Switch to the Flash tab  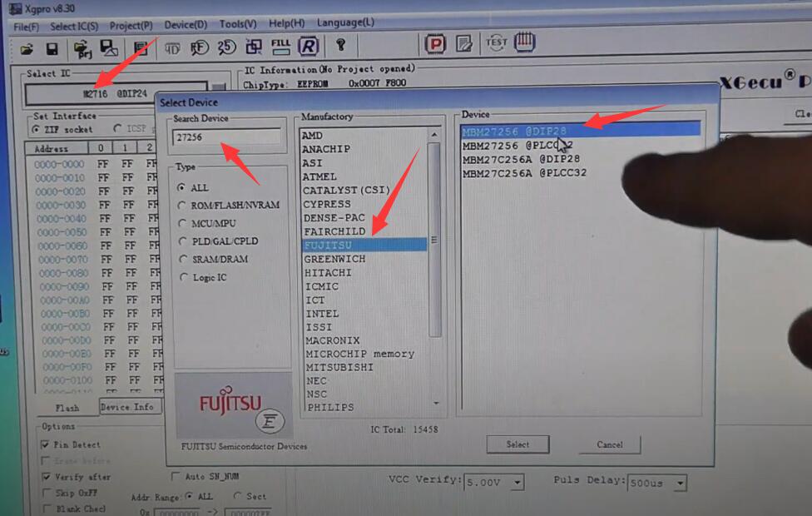pos(67,408)
